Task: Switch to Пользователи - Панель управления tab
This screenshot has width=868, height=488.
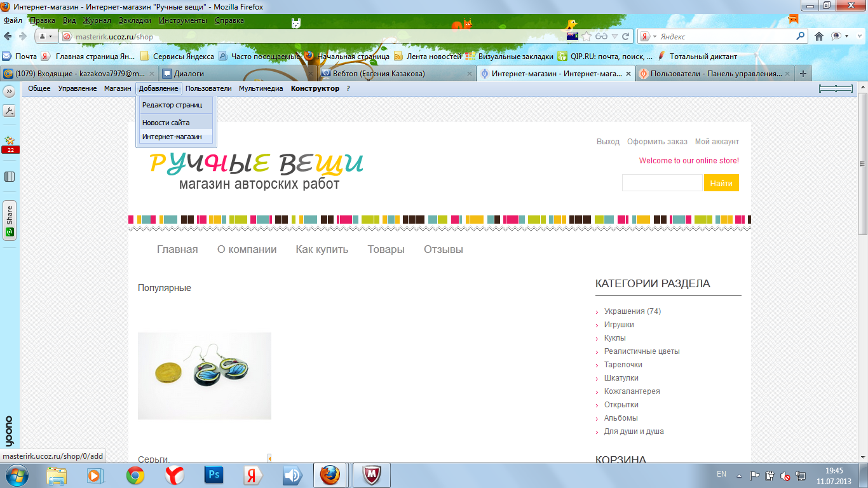Action: click(714, 73)
